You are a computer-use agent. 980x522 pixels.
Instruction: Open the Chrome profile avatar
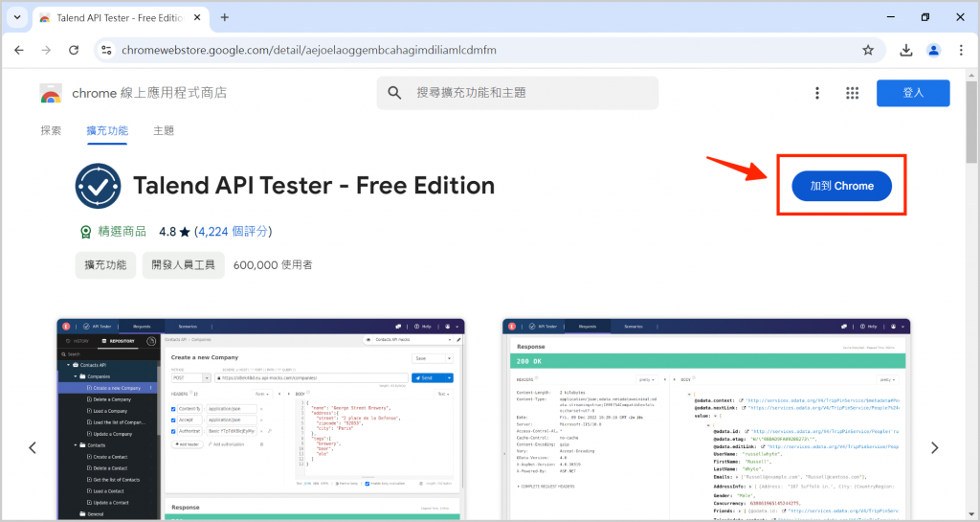pos(933,50)
